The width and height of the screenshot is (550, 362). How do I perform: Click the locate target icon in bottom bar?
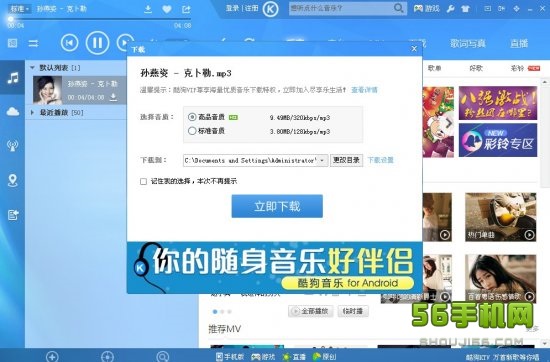107,357
